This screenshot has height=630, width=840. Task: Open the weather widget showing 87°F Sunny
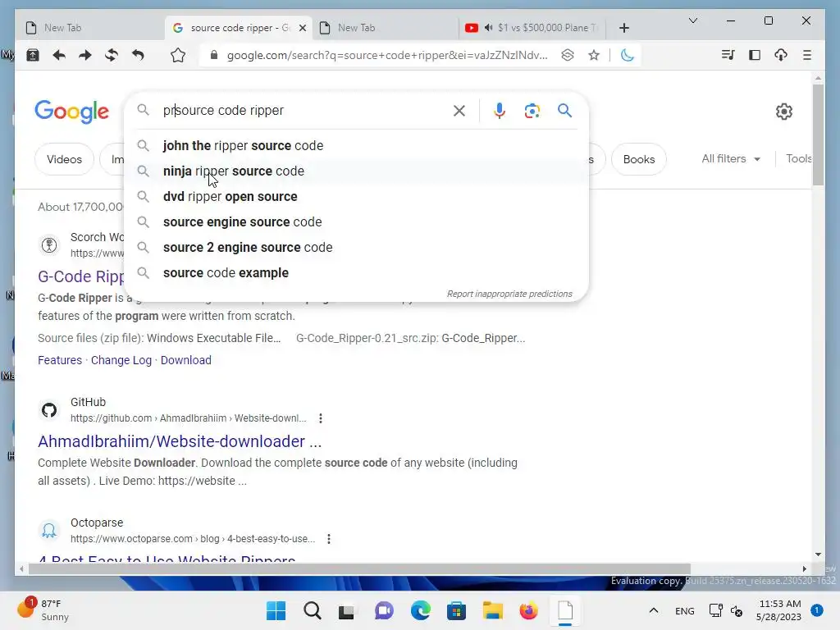tap(44, 609)
